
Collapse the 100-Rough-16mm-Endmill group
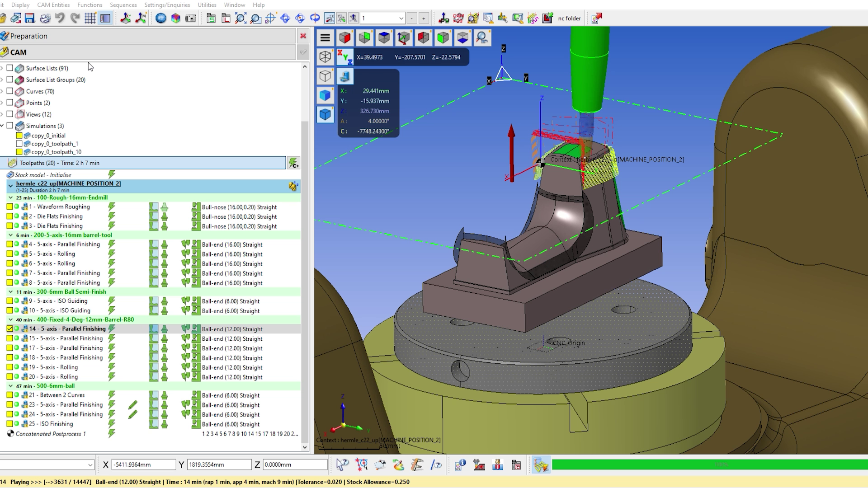[11, 197]
